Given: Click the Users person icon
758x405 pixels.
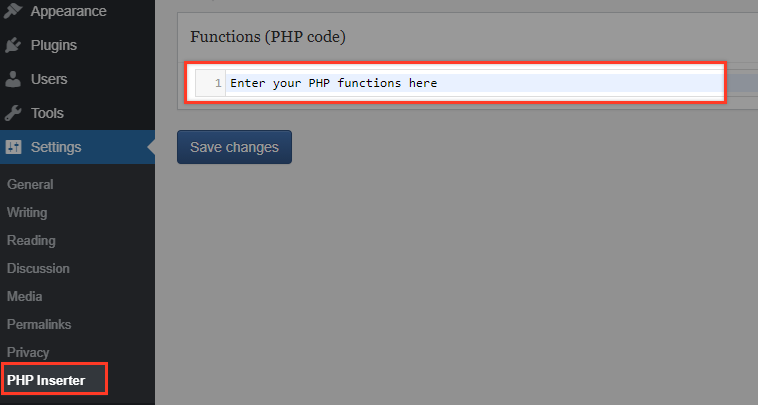Looking at the screenshot, I should click(x=13, y=79).
